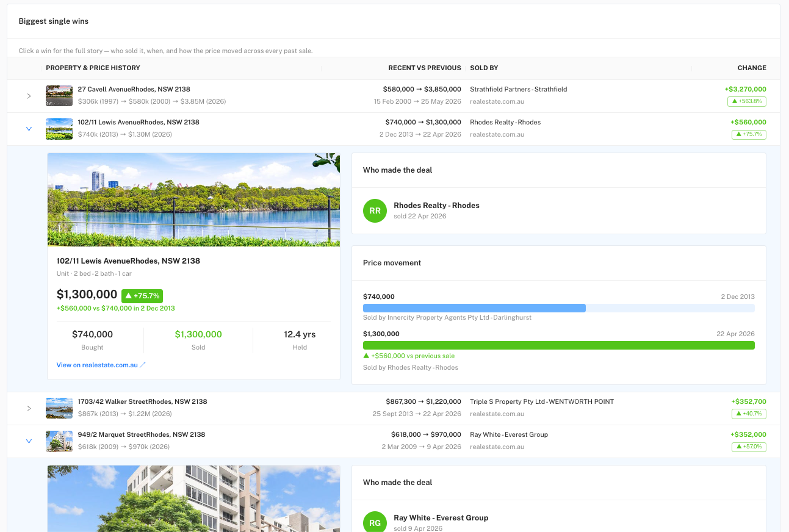Sort by RECENT VS PREVIOUS column header
Screen dimensions: 789x532
(x=425, y=68)
